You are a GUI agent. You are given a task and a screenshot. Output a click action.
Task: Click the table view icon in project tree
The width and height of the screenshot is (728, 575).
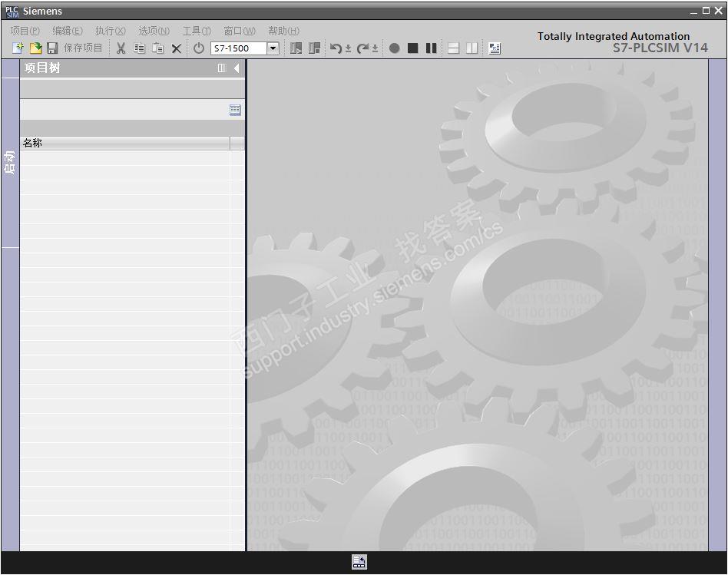[235, 110]
